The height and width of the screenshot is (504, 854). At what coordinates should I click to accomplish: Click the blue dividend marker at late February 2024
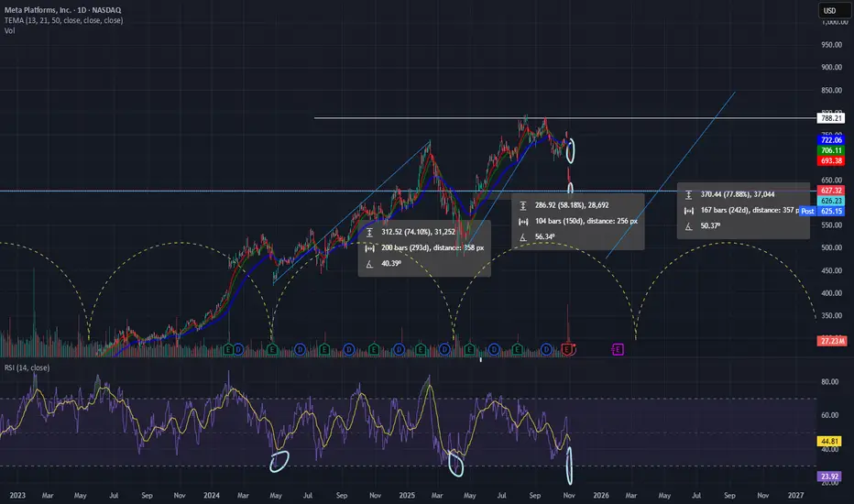[x=238, y=349]
